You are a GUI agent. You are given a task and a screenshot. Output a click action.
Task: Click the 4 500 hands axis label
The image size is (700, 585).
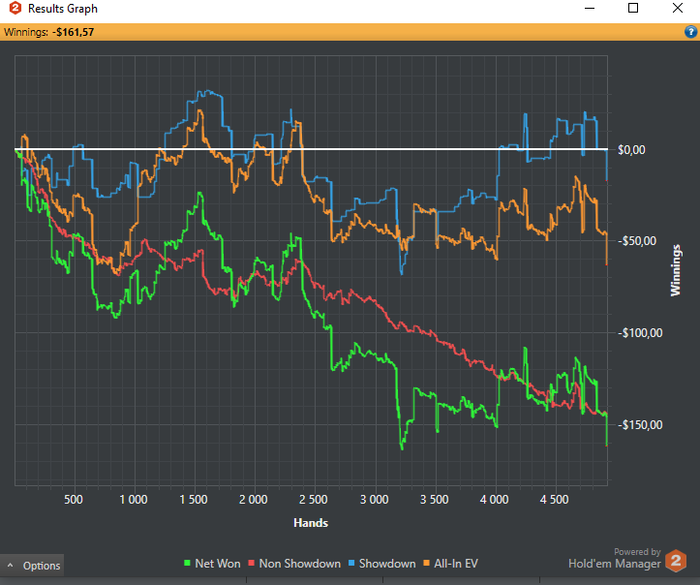[x=554, y=499]
